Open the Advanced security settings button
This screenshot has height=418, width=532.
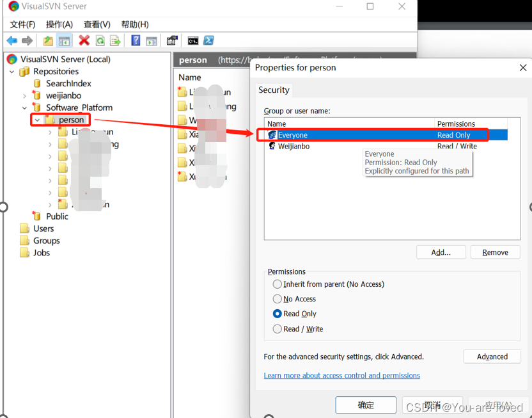[x=492, y=357]
